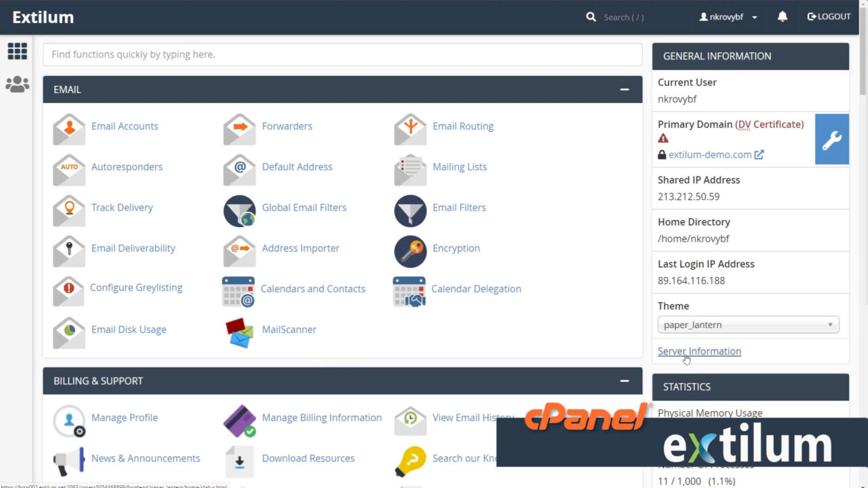Open the Theme selection dropdown
Image resolution: width=868 pixels, height=488 pixels.
(x=748, y=325)
